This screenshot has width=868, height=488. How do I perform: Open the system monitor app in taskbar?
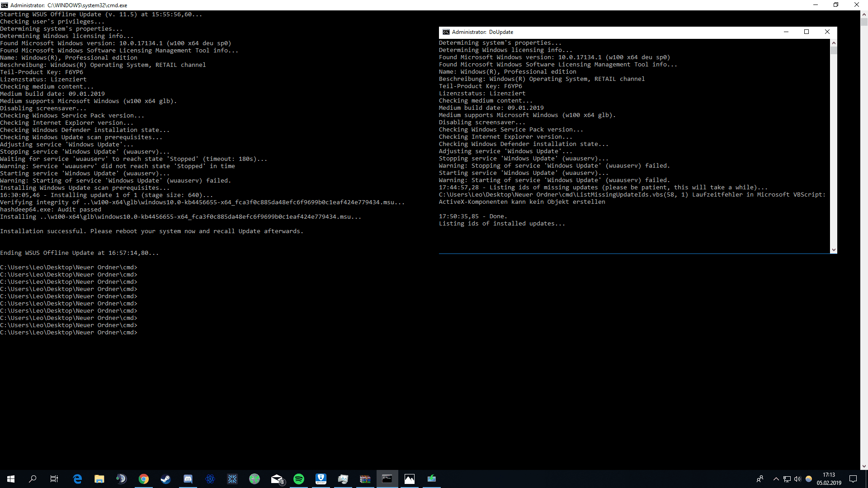[x=343, y=479]
